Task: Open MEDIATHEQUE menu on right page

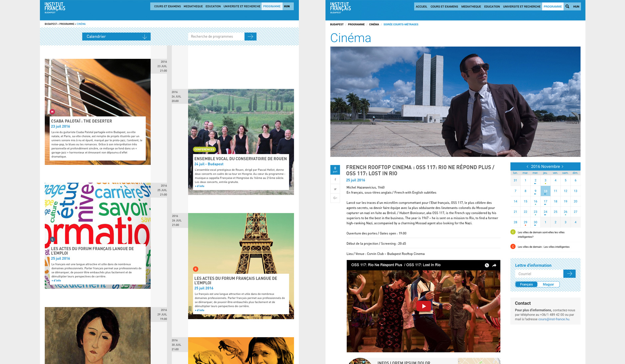Action: click(471, 6)
